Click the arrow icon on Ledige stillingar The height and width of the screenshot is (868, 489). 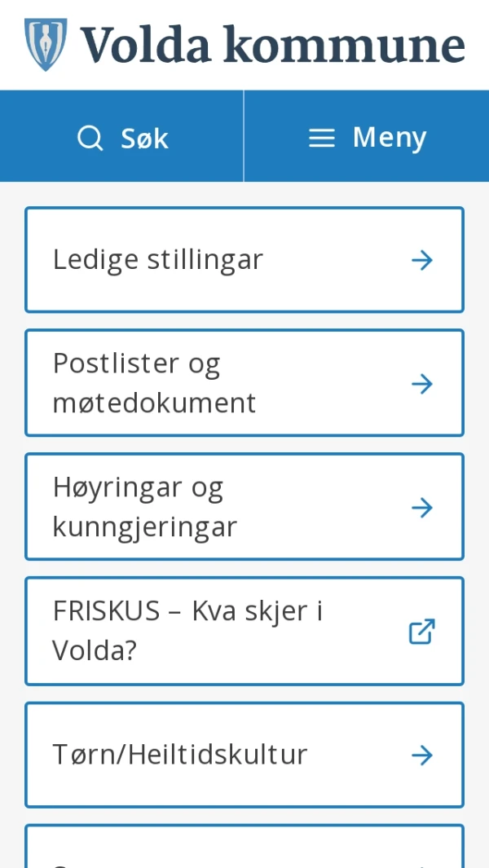tap(421, 259)
